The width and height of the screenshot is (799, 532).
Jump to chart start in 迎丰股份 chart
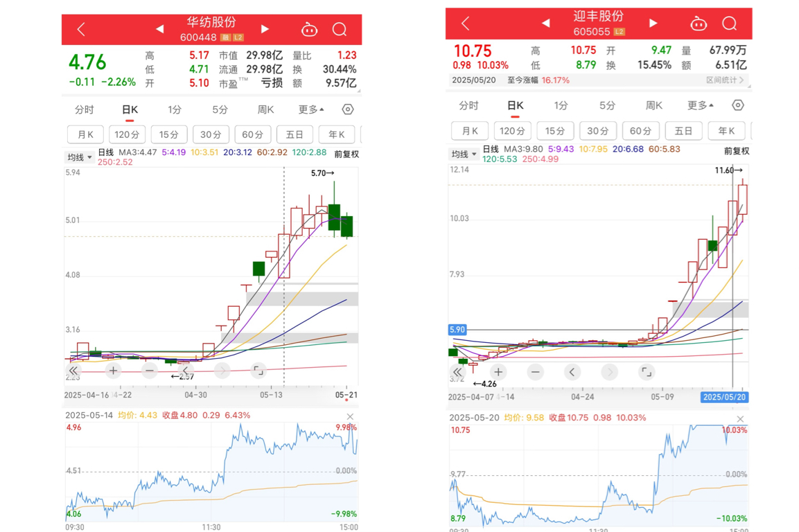[457, 372]
